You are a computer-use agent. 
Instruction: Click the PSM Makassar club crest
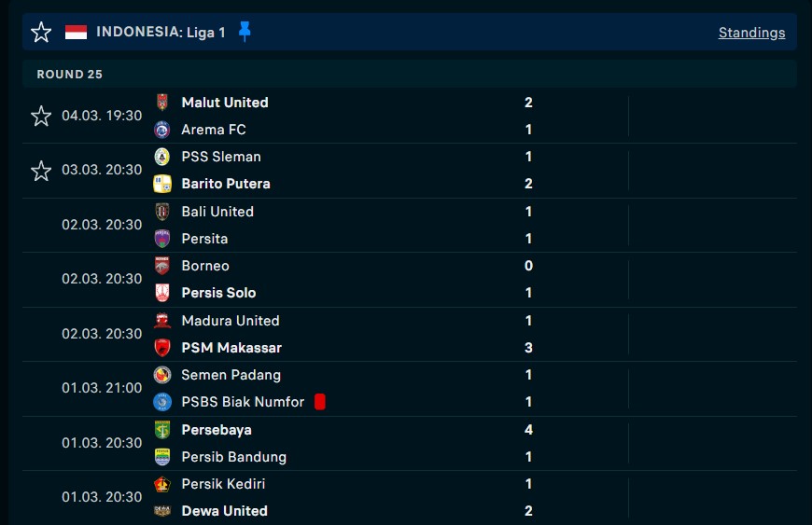coord(162,348)
